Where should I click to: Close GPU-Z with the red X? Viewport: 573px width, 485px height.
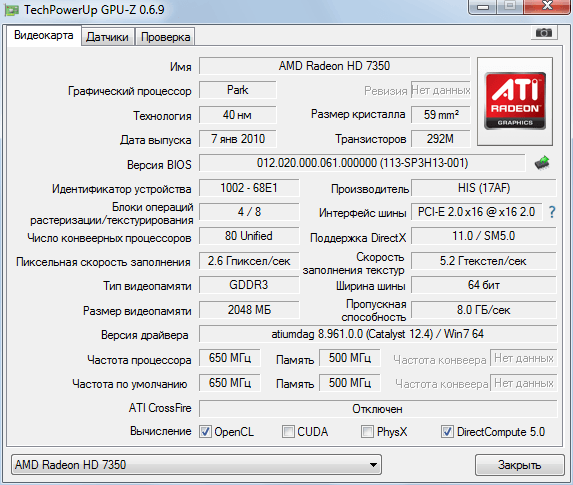[x=547, y=6]
